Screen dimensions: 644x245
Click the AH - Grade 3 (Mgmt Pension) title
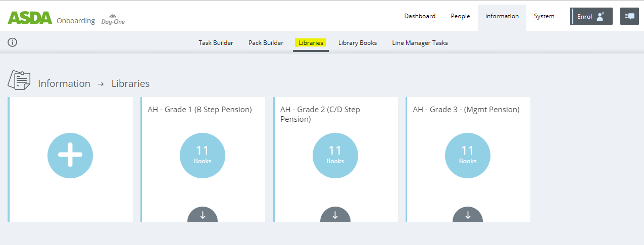466,110
